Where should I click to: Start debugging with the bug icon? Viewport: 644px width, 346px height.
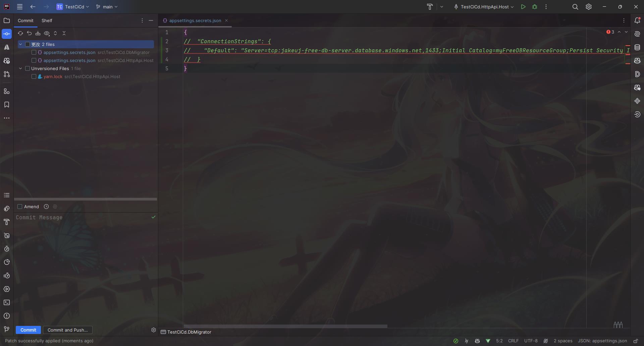point(535,7)
